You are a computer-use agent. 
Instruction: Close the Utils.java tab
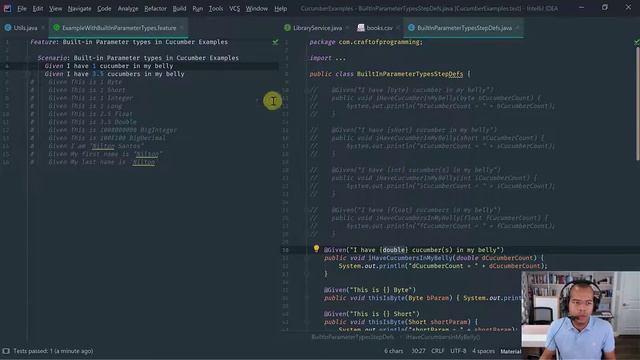tap(43, 28)
